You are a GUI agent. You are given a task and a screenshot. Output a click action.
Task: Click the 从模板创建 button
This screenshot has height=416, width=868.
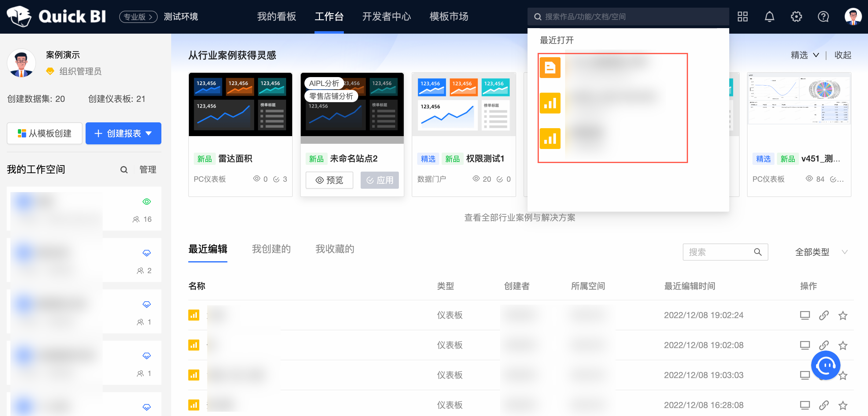pyautogui.click(x=44, y=133)
